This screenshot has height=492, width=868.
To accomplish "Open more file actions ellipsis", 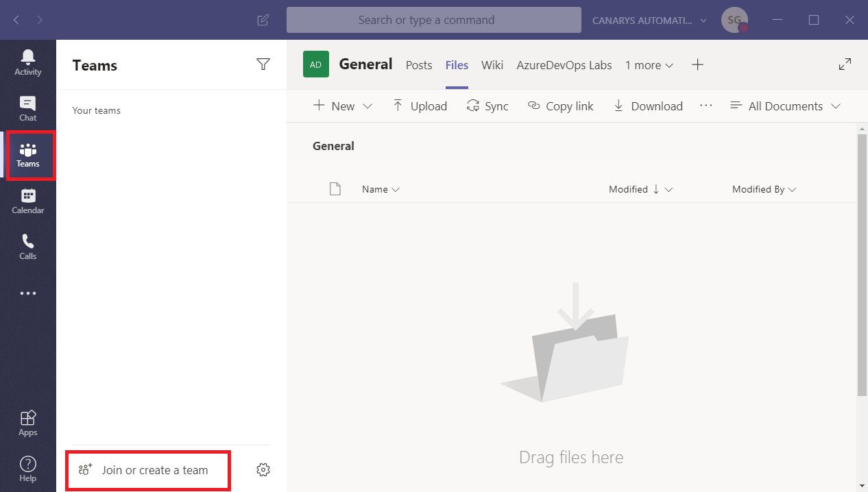I will point(706,106).
